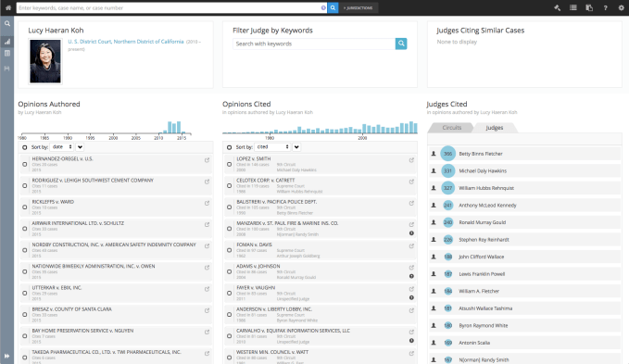Click info icon on ADAMS v. JOHNSON row
Viewport: 629px width, 364px height.
(x=411, y=276)
